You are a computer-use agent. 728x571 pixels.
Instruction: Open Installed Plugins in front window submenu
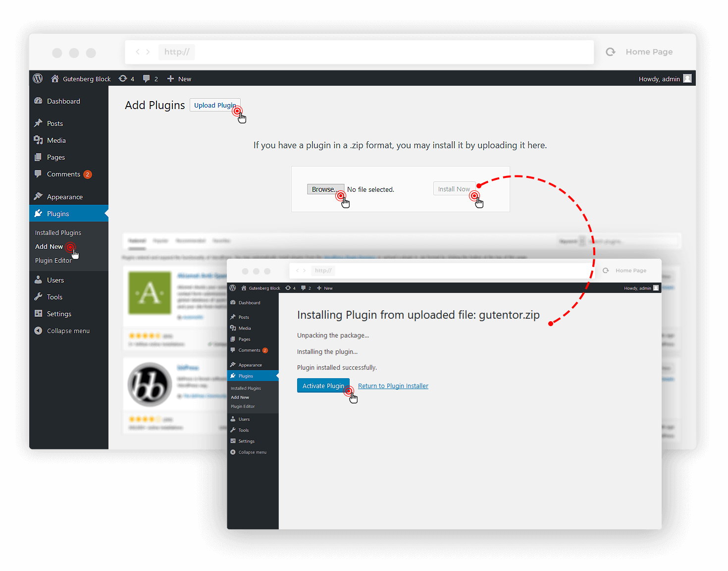pyautogui.click(x=246, y=388)
